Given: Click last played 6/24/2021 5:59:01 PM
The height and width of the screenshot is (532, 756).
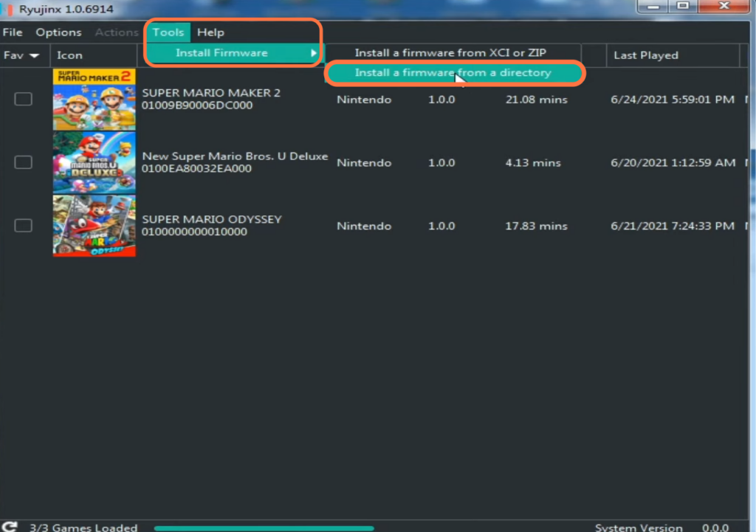Looking at the screenshot, I should tap(672, 100).
